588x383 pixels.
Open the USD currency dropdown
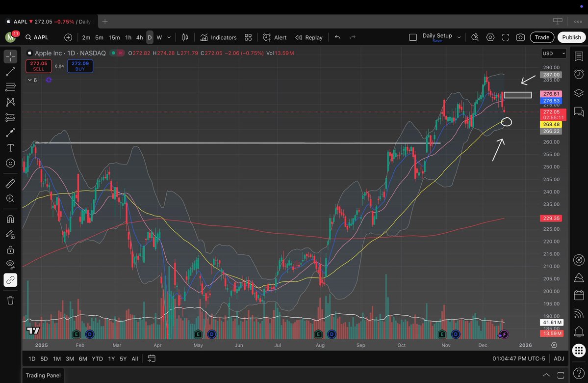(554, 54)
